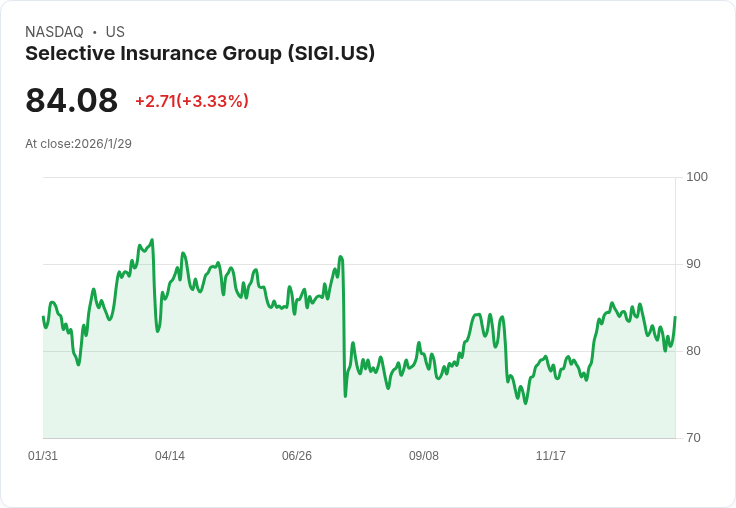Click the 70 y-axis price label

click(693, 438)
